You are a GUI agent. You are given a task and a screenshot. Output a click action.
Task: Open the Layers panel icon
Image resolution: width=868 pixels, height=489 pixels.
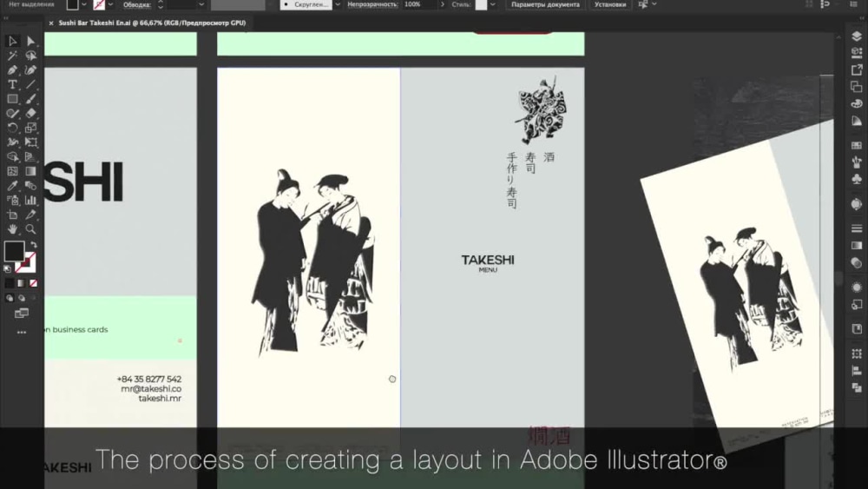pyautogui.click(x=857, y=36)
